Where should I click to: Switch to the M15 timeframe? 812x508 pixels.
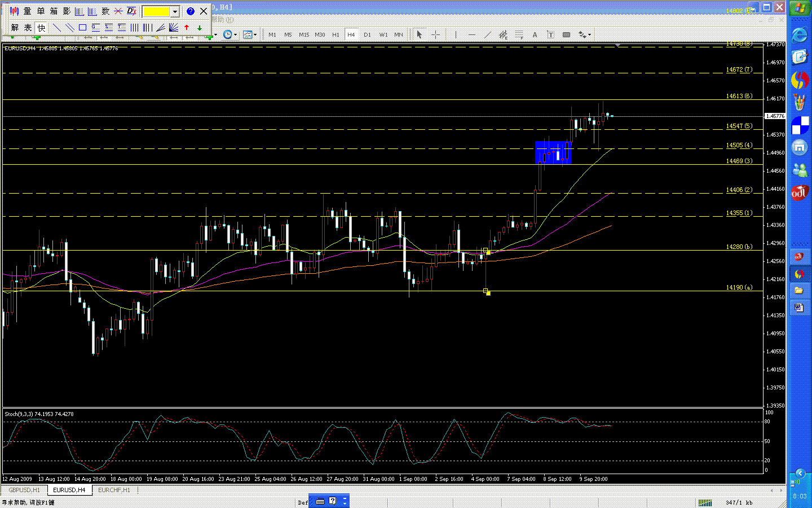click(x=304, y=34)
